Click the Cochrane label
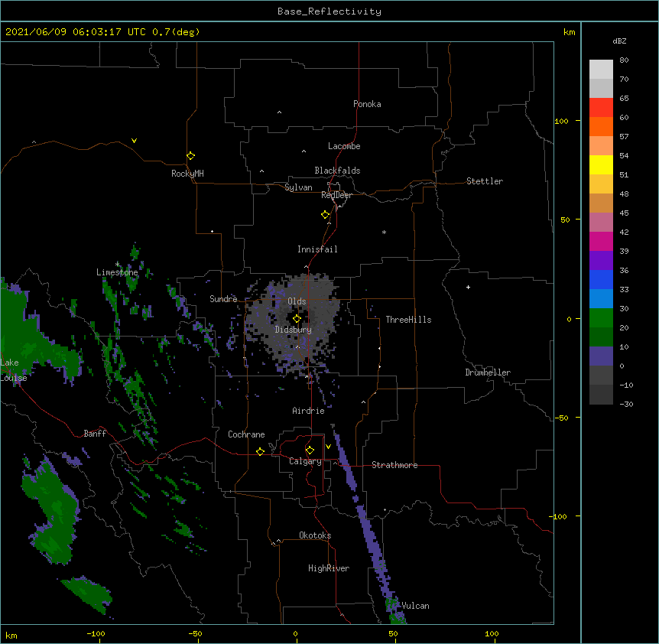The width and height of the screenshot is (659, 644). (x=246, y=434)
